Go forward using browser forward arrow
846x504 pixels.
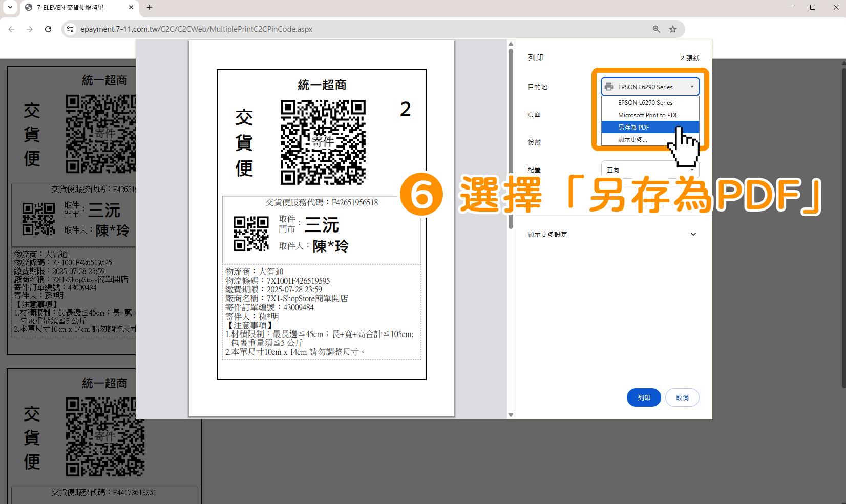click(x=30, y=29)
